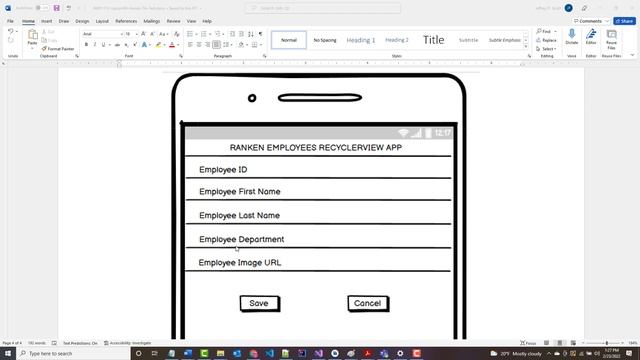Click Decrease Indent icon
640x360 pixels.
232,34
